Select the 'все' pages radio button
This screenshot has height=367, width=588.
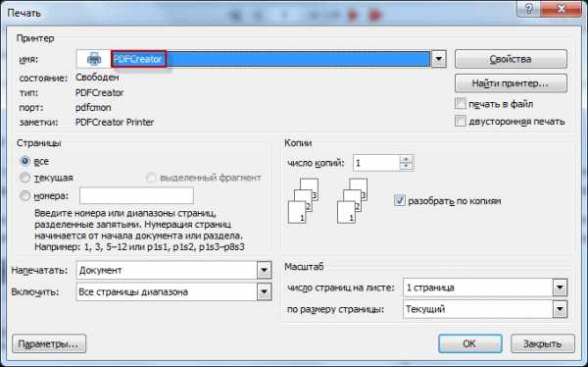(24, 162)
